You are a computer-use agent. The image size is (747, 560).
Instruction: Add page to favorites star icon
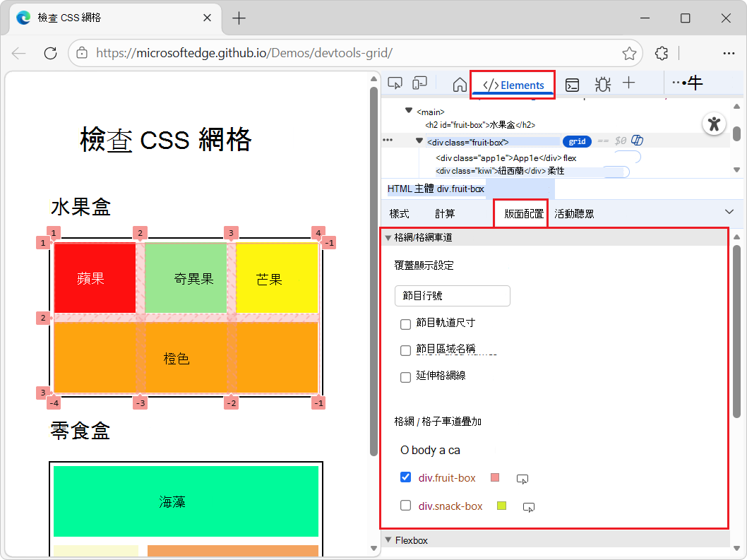coord(629,54)
